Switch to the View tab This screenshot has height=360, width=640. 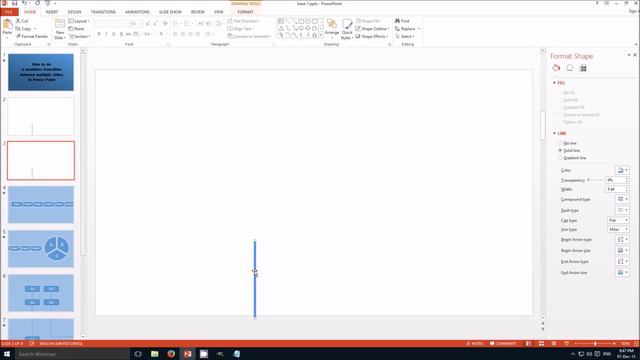click(x=219, y=12)
